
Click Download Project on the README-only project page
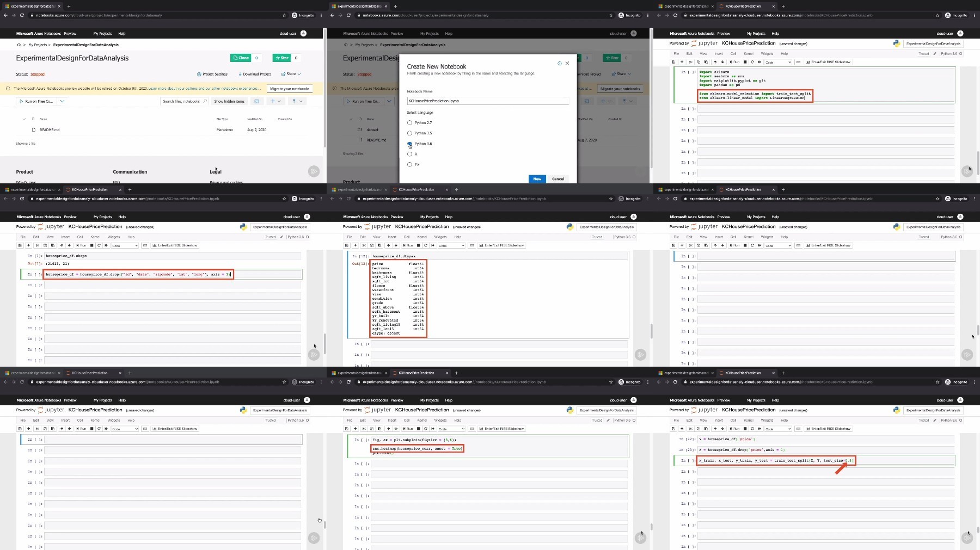(x=255, y=74)
